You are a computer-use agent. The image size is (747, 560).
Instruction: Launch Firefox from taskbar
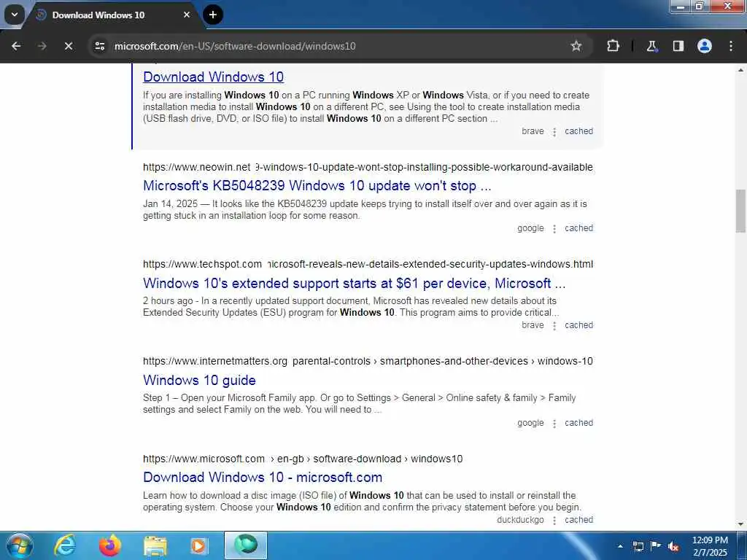pos(109,545)
